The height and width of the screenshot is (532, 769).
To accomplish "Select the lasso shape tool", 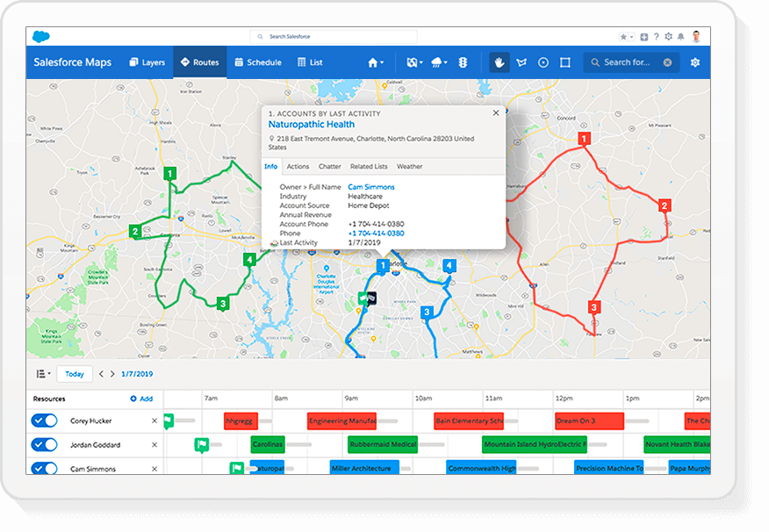I will pos(521,62).
